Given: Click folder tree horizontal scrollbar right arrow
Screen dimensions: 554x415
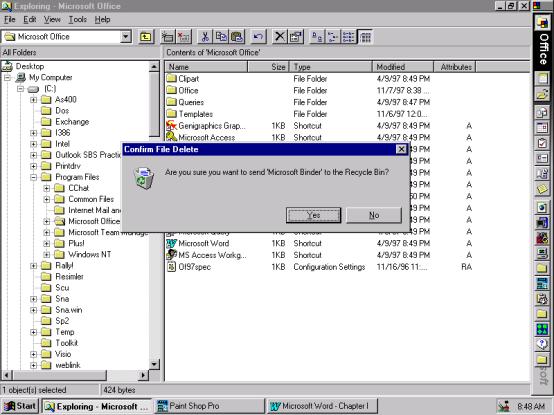Looking at the screenshot, I should coord(143,375).
